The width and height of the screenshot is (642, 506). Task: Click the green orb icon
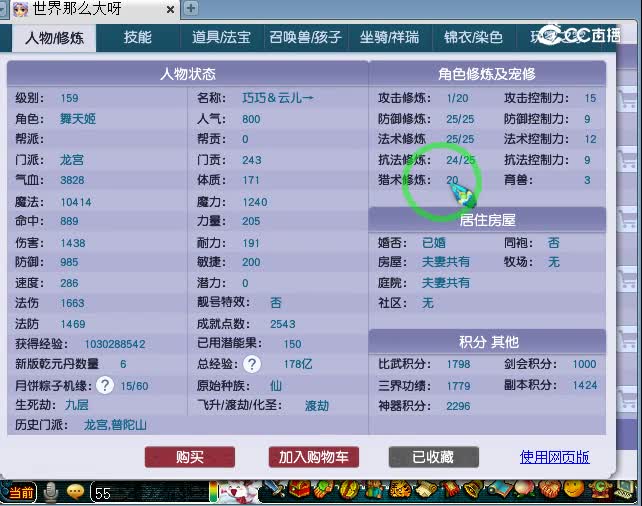(600, 489)
